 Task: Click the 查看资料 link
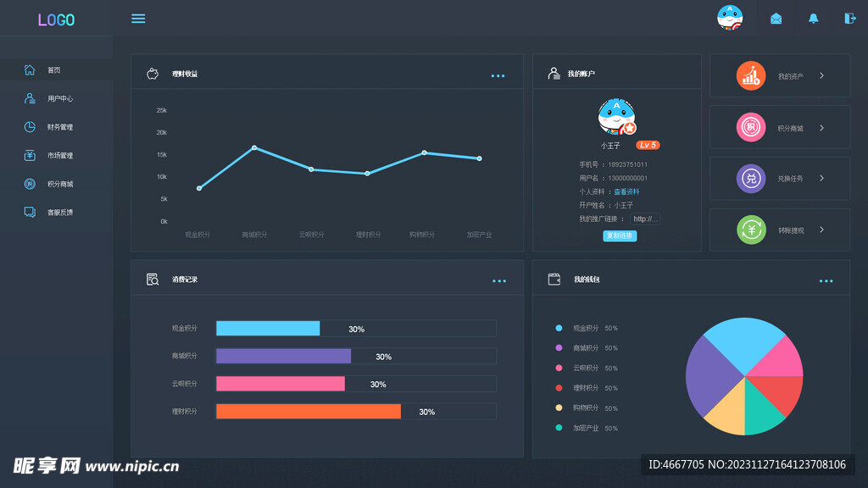(x=626, y=192)
